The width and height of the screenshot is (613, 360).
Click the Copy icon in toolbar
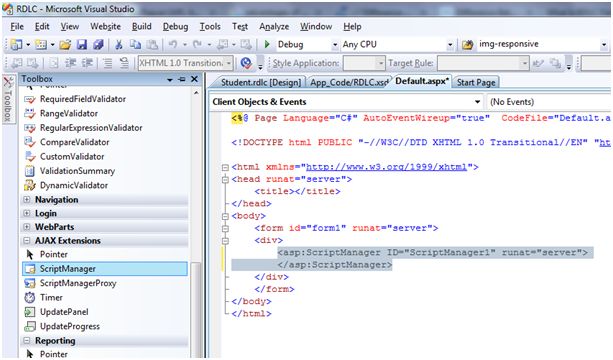point(135,45)
